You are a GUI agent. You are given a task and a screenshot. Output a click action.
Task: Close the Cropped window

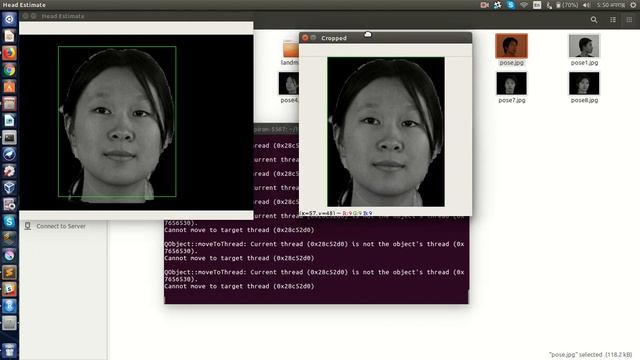coord(305,38)
